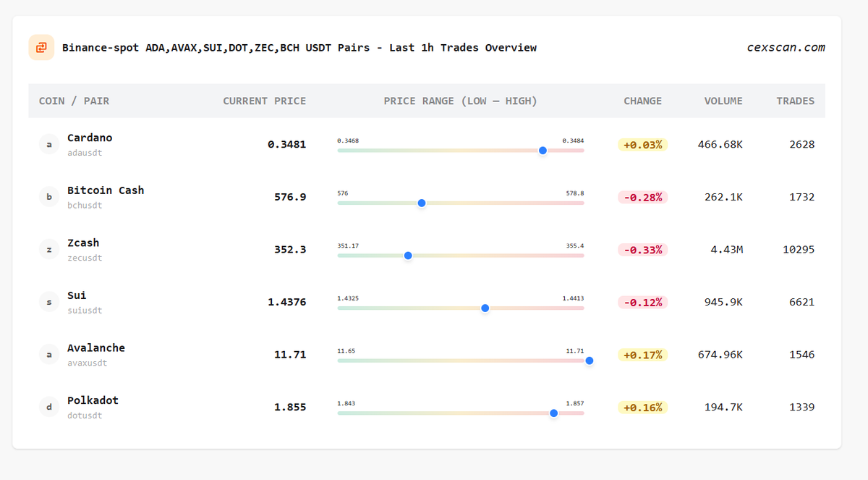Screen dimensions: 868x480
Task: Click the Polkadot price range slider handle
Action: tap(553, 413)
